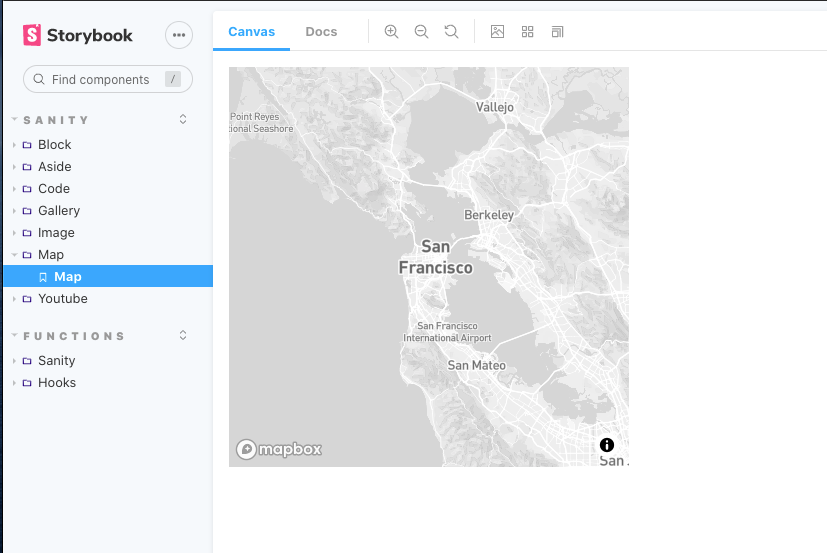Screen dimensions: 827x553
Task: Click the Hooks folder icon
Action: (x=27, y=383)
